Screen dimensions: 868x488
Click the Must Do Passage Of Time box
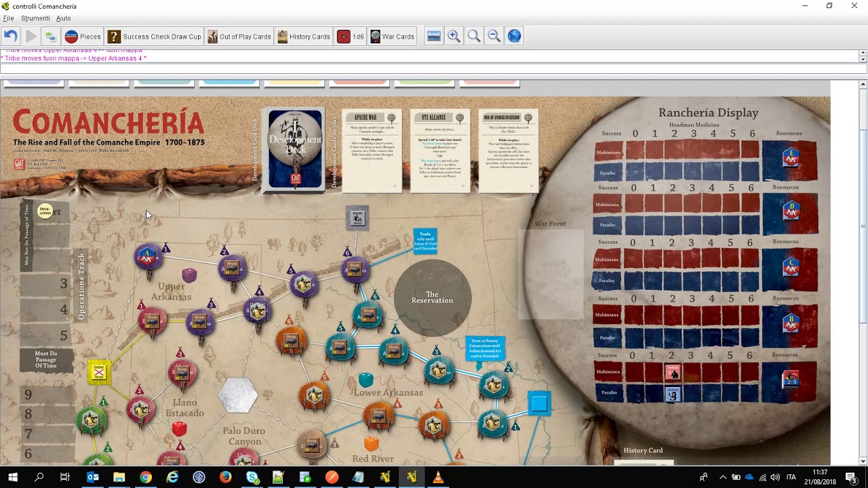[46, 360]
